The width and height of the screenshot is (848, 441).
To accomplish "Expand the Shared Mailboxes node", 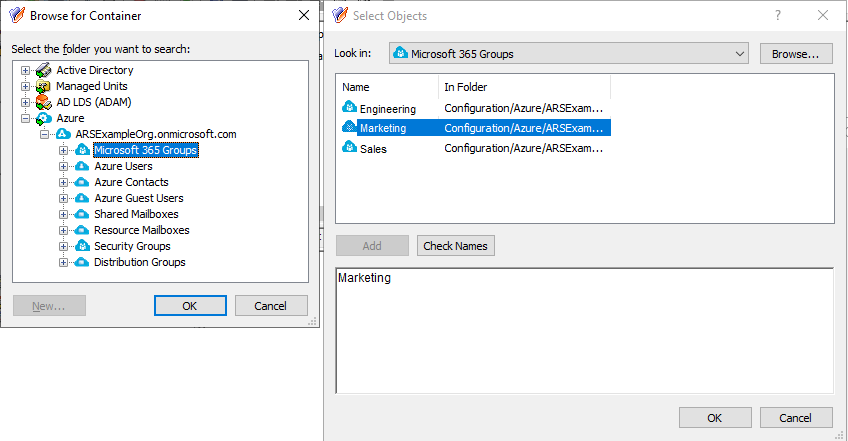I will (x=63, y=214).
